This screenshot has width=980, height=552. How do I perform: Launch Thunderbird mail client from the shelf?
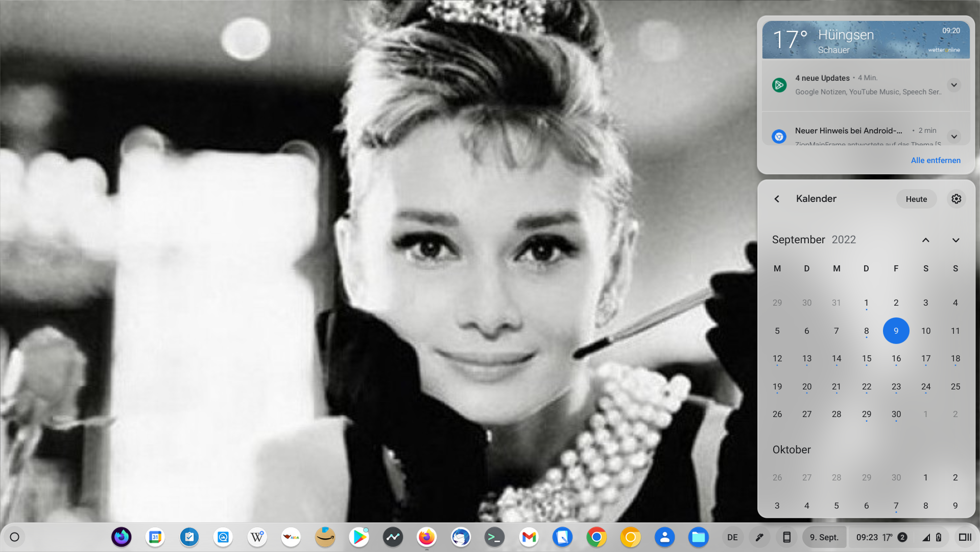[x=461, y=537]
